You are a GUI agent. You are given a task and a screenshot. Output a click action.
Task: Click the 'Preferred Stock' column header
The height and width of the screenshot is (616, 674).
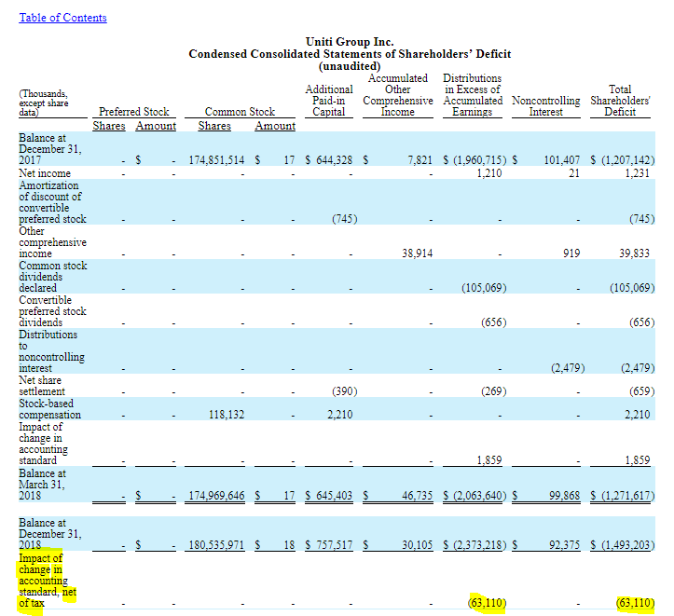click(x=134, y=112)
